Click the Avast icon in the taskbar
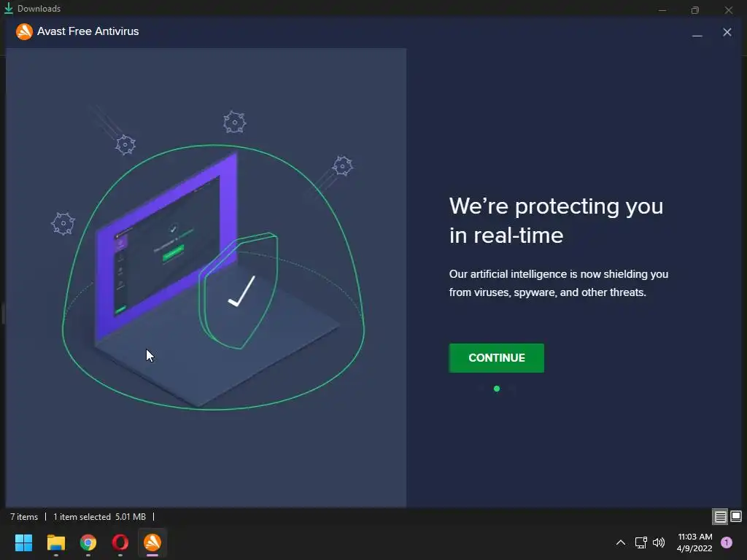 [x=152, y=542]
